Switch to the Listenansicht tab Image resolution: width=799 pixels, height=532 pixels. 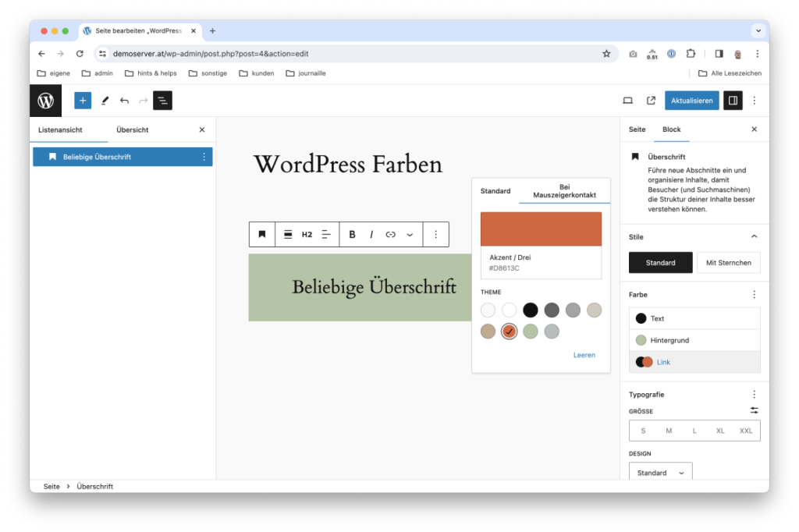coord(60,130)
